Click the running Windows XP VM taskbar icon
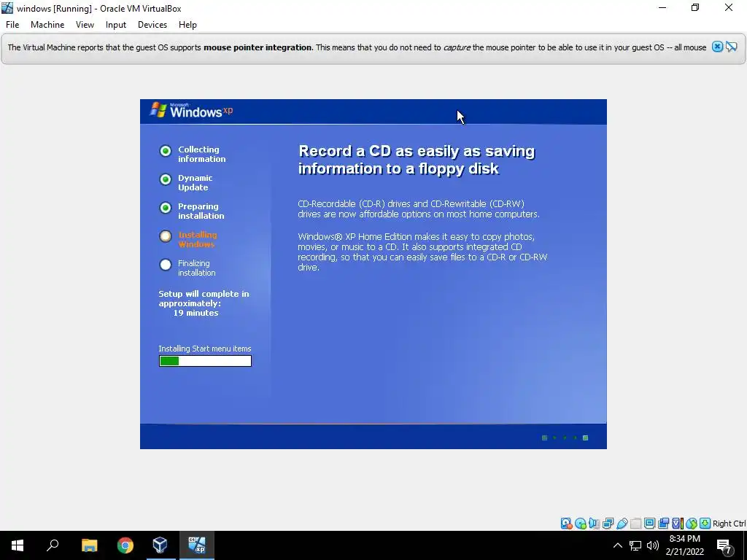This screenshot has height=560, width=747. (197, 545)
